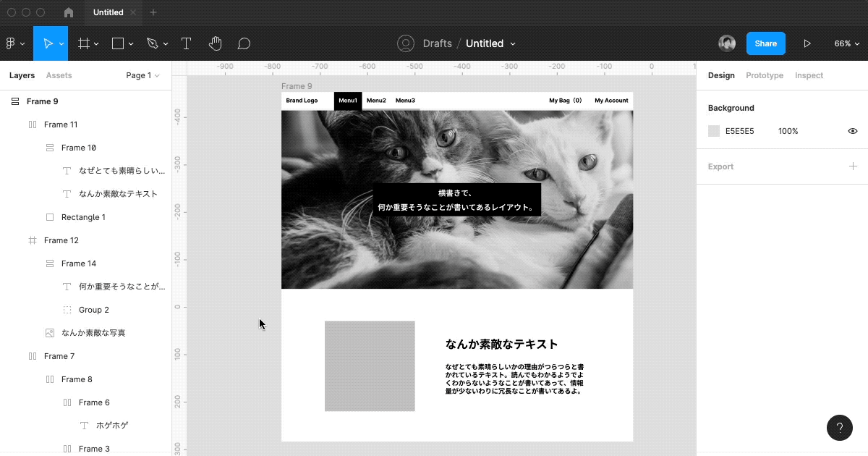Select the Hand tool
868x456 pixels.
pyautogui.click(x=216, y=43)
